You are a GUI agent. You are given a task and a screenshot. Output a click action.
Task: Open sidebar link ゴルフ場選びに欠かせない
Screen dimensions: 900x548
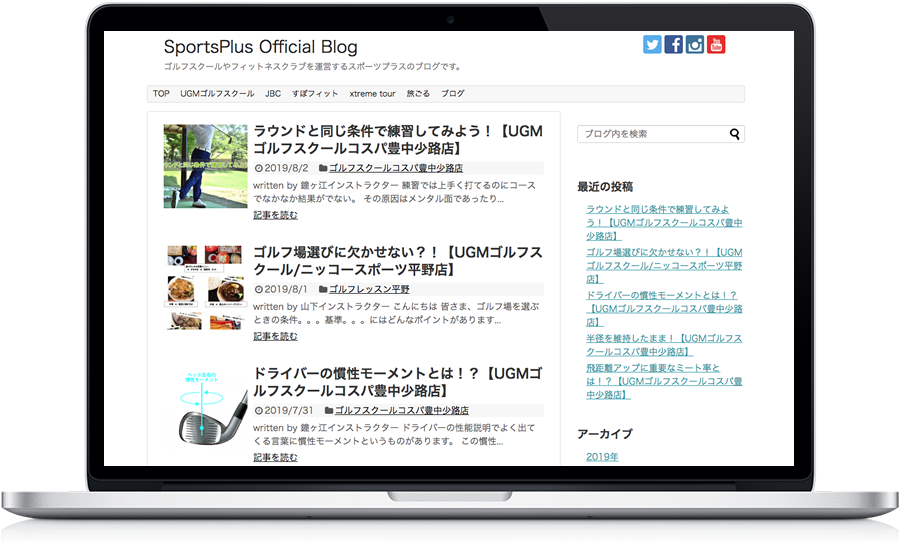(x=664, y=266)
